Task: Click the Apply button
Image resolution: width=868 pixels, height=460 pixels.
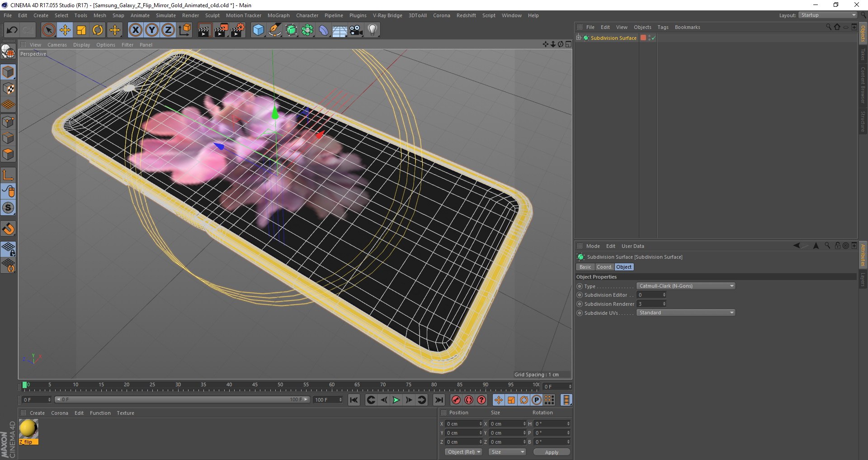Action: [552, 452]
